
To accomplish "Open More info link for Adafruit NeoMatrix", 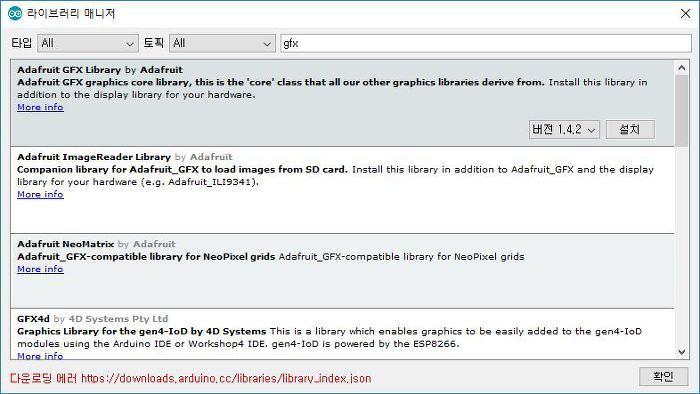I will (x=40, y=269).
